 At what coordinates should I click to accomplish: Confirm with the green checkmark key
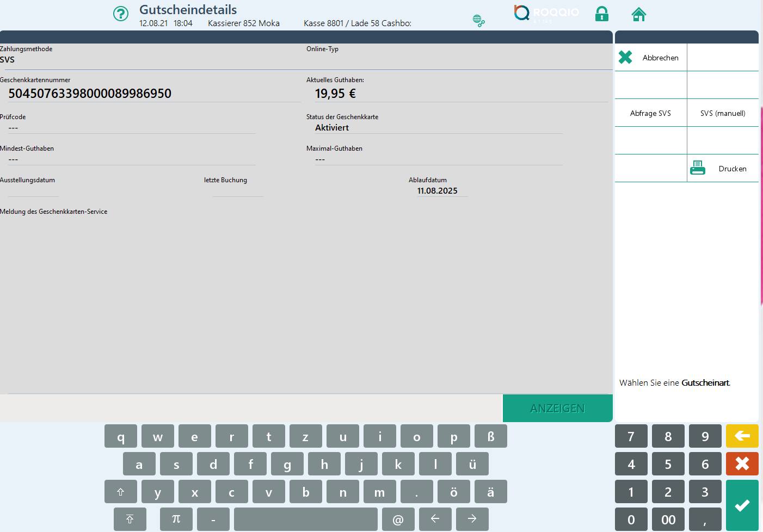[742, 505]
